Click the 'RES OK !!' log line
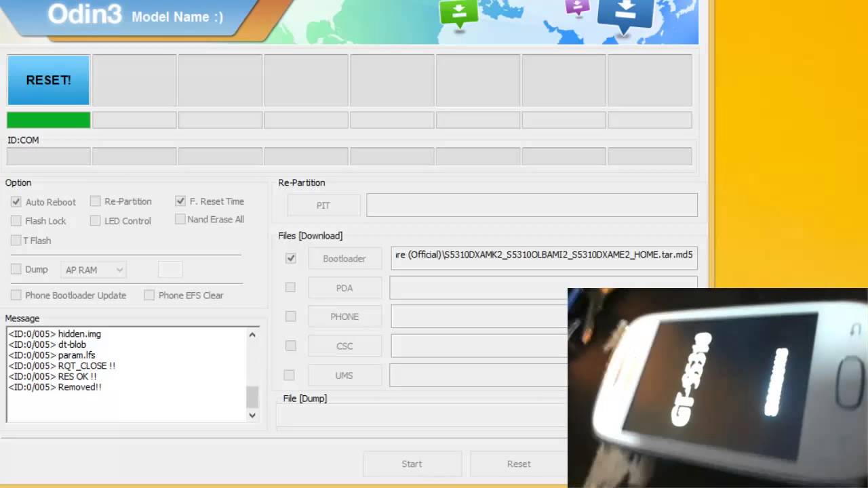 click(x=52, y=376)
